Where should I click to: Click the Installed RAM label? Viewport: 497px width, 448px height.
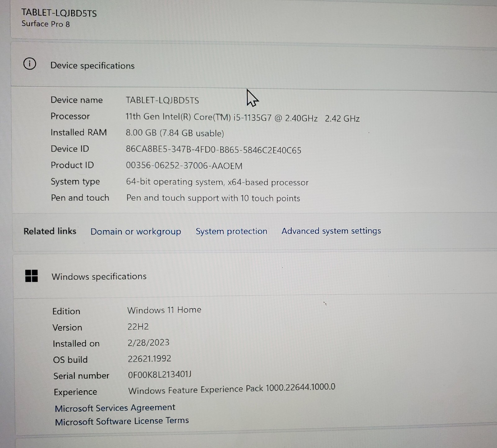79,132
